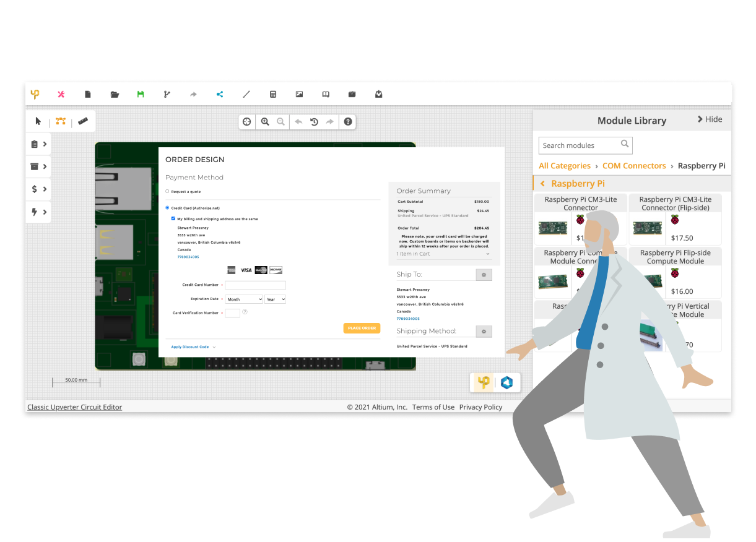This screenshot has width=756, height=542.
Task: Click the blue Altium hexagon icon at bottom
Action: click(x=507, y=383)
